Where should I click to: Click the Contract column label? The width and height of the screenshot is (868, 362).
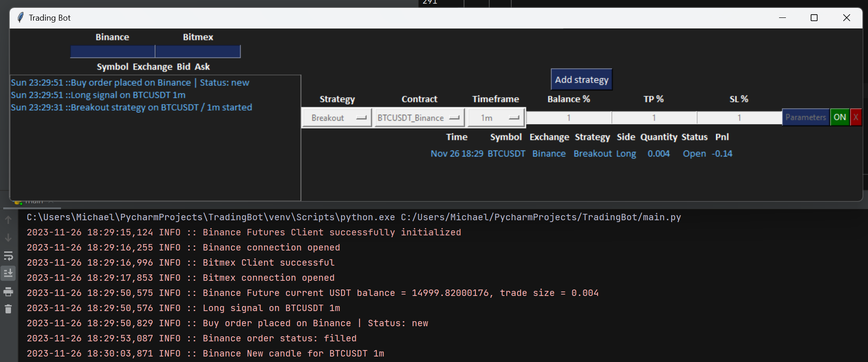tap(419, 99)
